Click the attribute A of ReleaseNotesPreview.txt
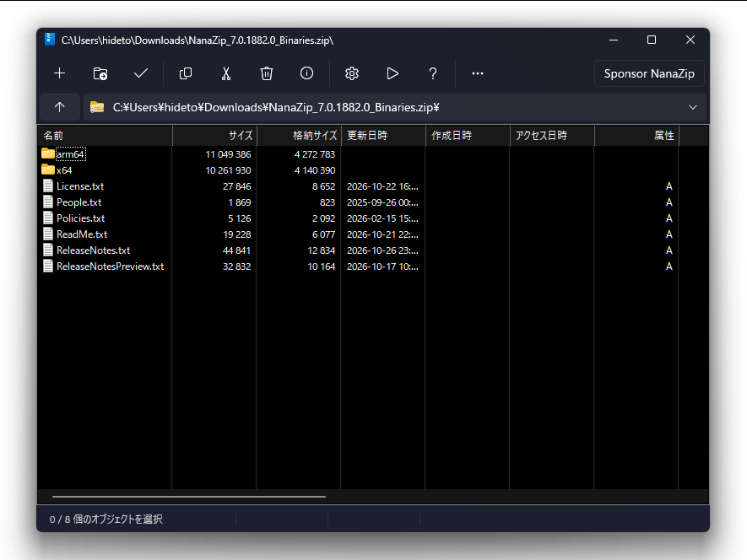Viewport: 747px width, 560px height. 669,267
